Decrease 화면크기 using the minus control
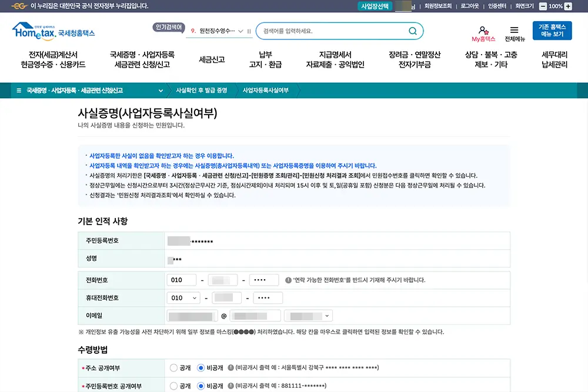The width and height of the screenshot is (588, 392). click(x=544, y=6)
